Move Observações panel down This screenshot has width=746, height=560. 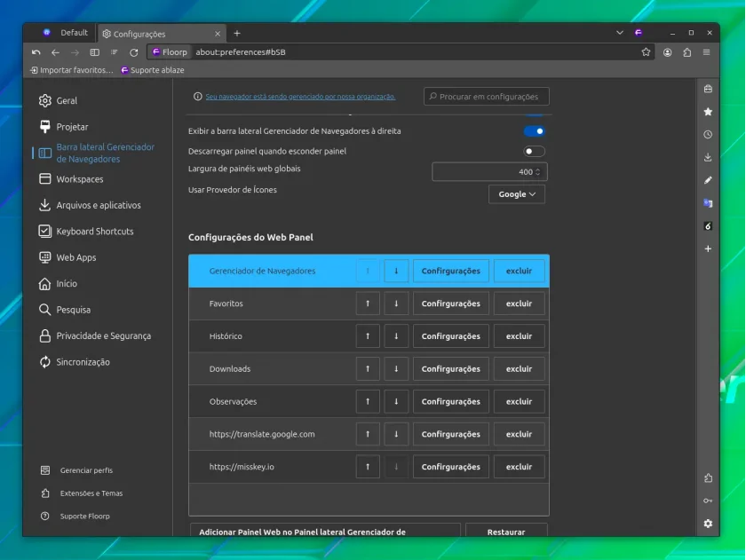pos(396,402)
